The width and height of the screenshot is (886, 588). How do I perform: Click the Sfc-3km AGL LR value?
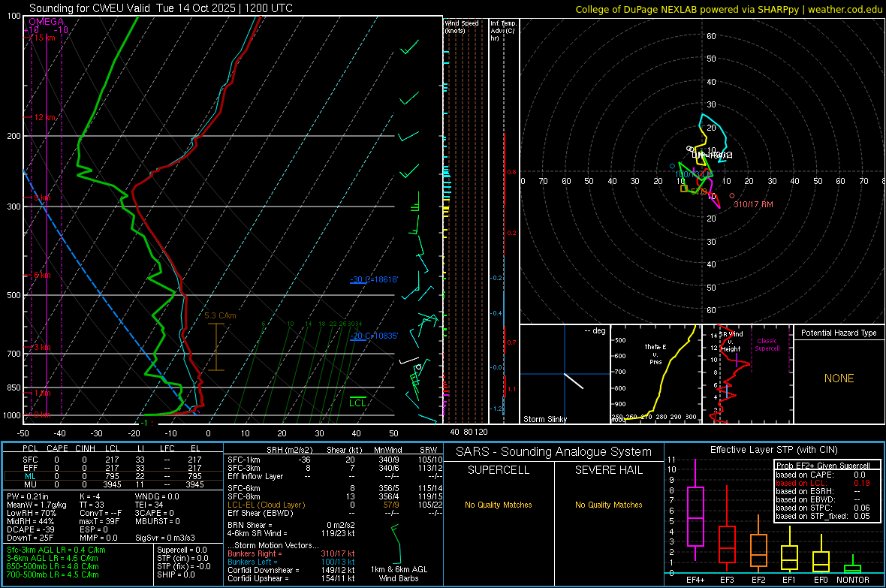56,550
